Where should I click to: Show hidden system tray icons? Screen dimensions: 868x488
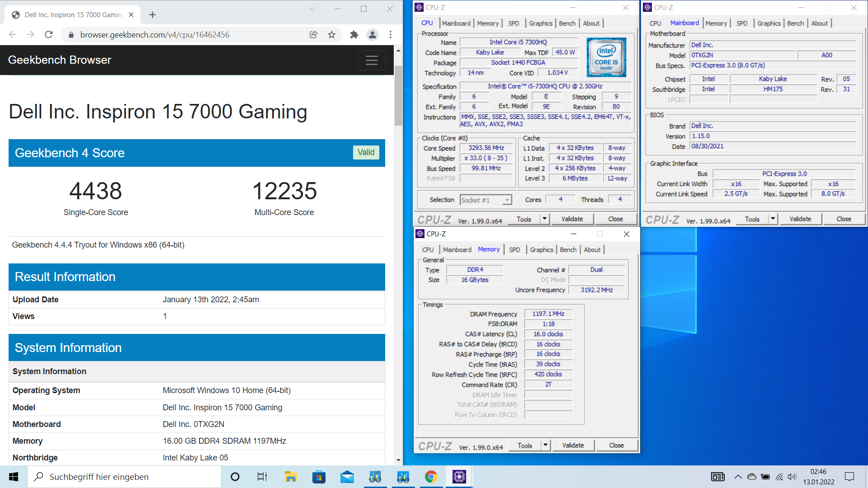coord(738,477)
